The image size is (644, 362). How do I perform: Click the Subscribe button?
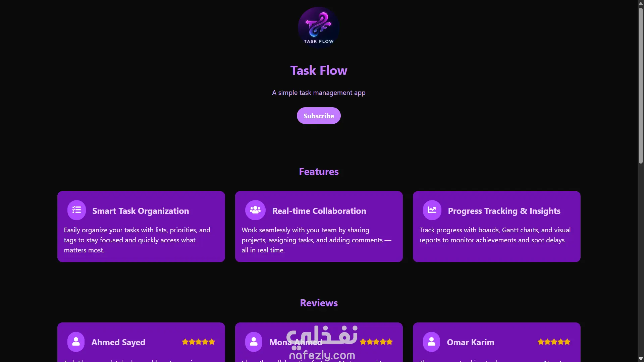(319, 116)
